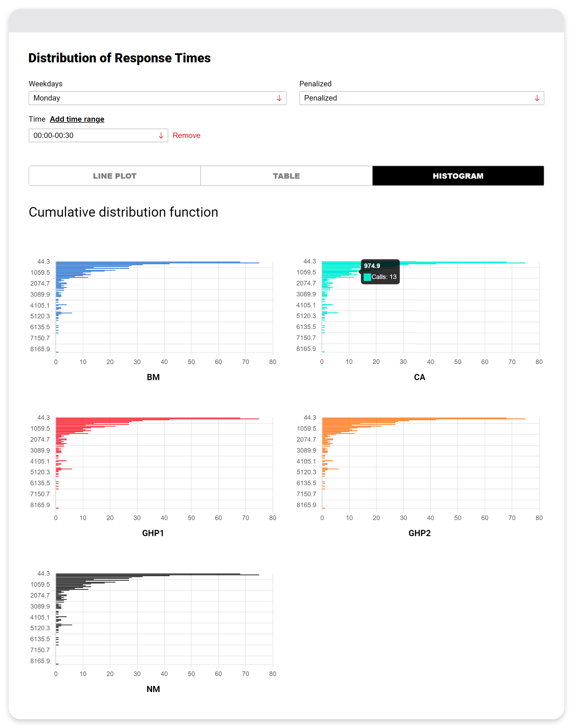Open the Penalized dropdown
The width and height of the screenshot is (573, 728).
[x=421, y=98]
